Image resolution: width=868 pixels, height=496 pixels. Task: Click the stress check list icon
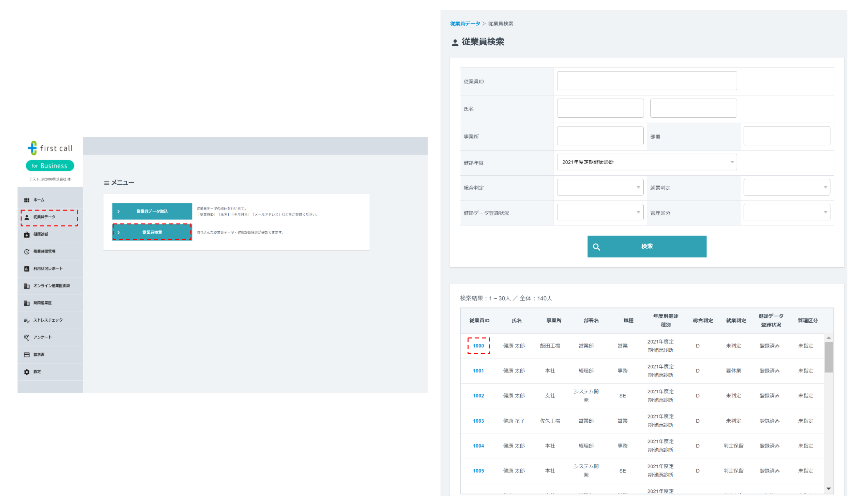(x=27, y=320)
